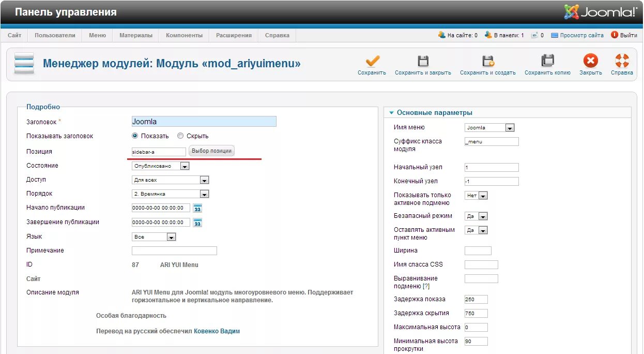Click the red Выйти logout icon

pos(615,35)
